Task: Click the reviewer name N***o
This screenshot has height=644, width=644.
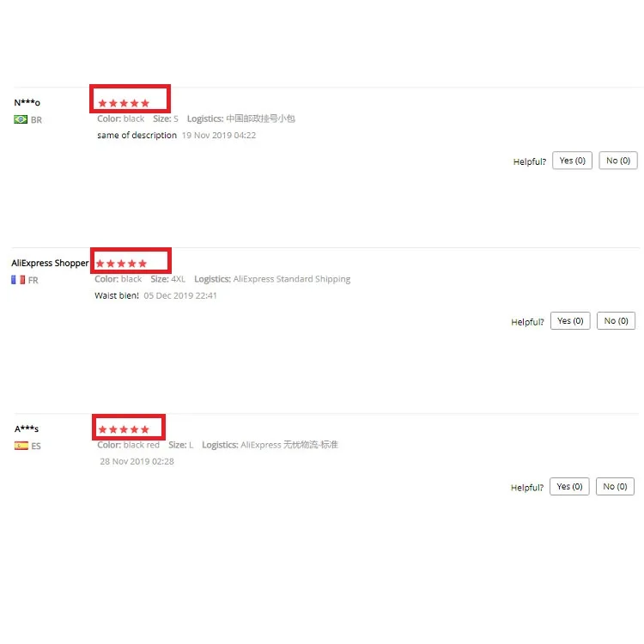Action: coord(27,102)
